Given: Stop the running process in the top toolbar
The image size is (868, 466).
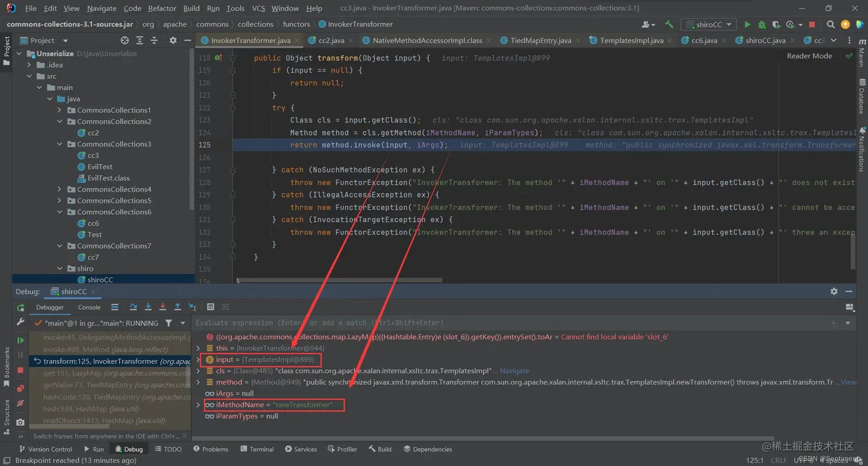Looking at the screenshot, I should (812, 25).
